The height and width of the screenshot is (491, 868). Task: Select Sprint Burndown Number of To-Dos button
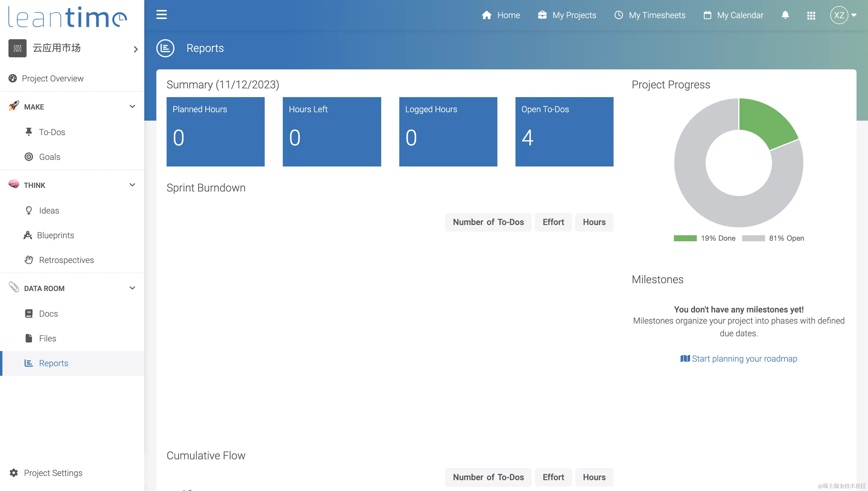[488, 222]
